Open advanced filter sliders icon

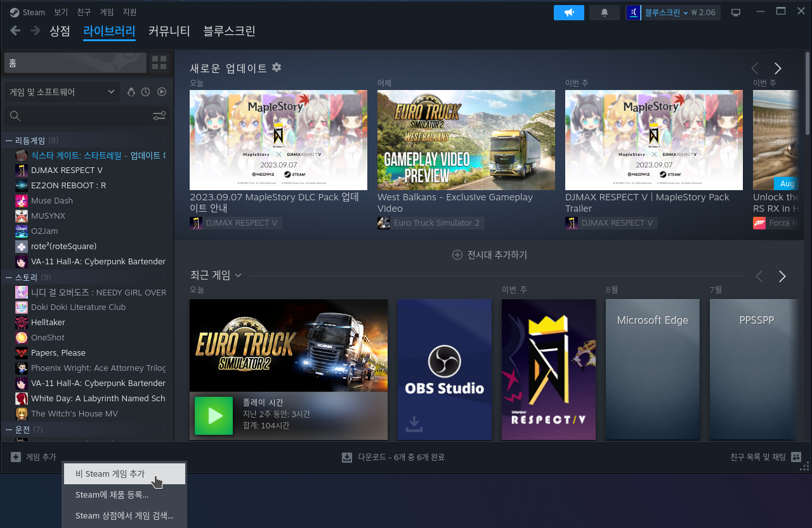pos(159,116)
